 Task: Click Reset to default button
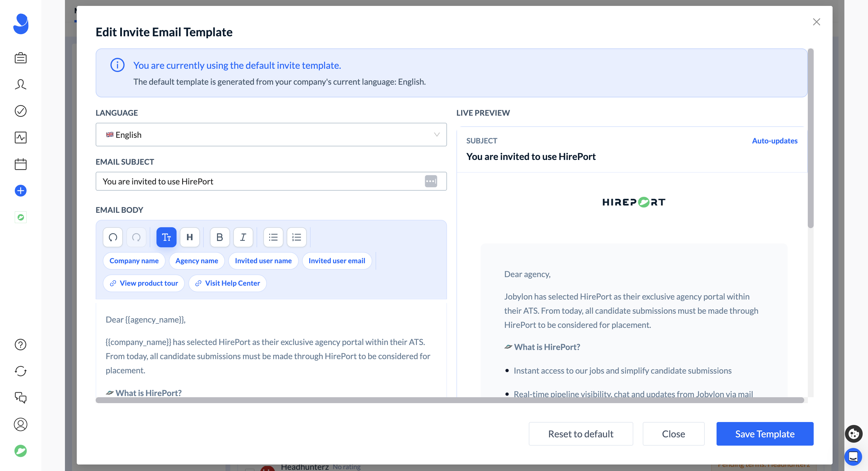point(581,434)
